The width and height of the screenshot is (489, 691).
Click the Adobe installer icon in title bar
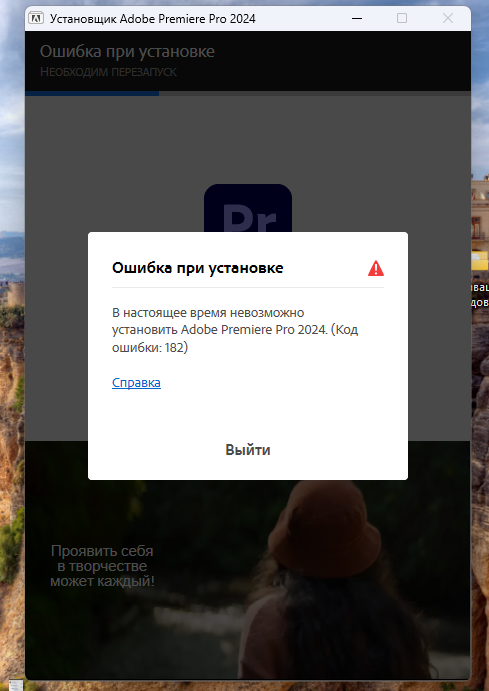click(36, 19)
